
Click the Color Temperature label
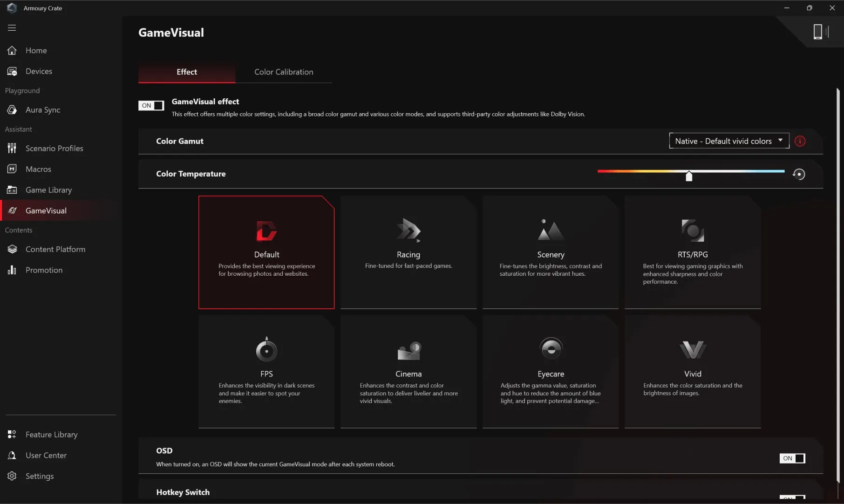coord(191,174)
